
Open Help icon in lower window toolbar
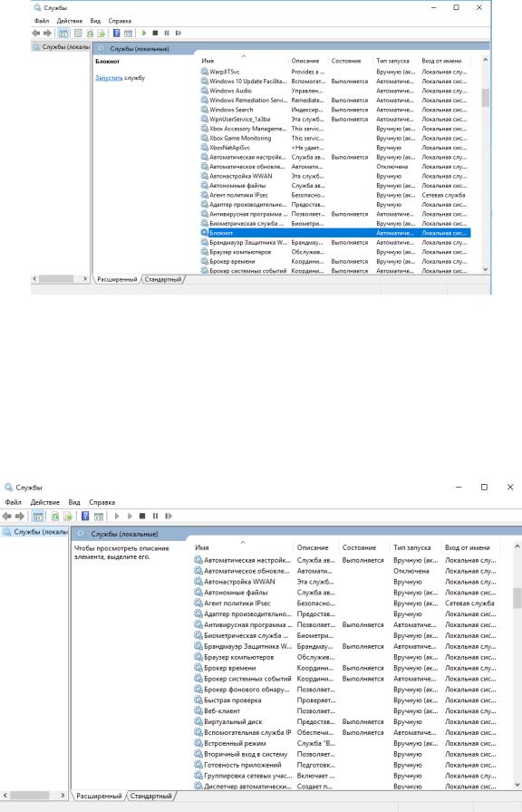(85, 516)
